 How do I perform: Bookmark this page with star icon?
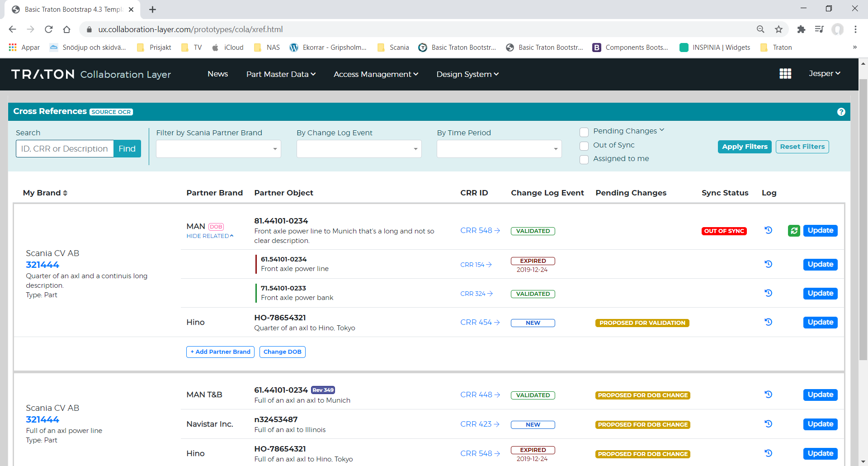click(x=778, y=29)
